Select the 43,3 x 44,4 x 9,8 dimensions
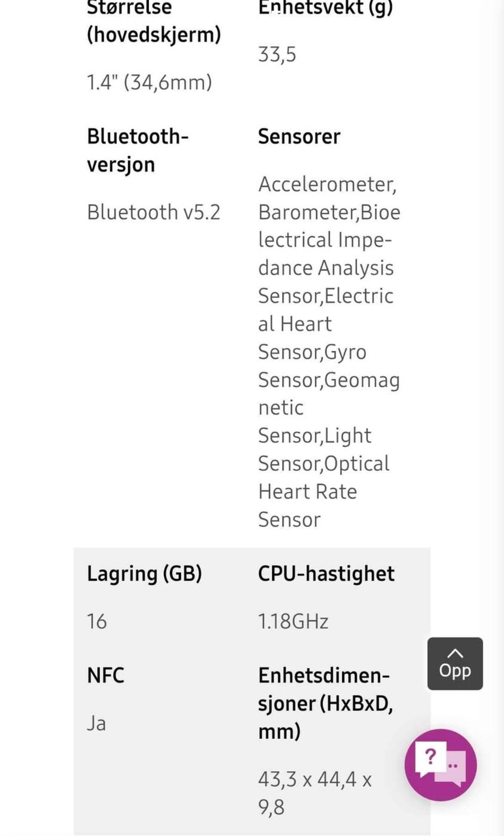 (x=315, y=793)
